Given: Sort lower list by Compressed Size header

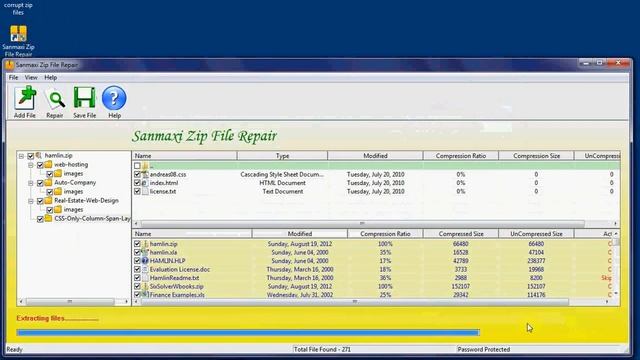Looking at the screenshot, I should point(461,234).
